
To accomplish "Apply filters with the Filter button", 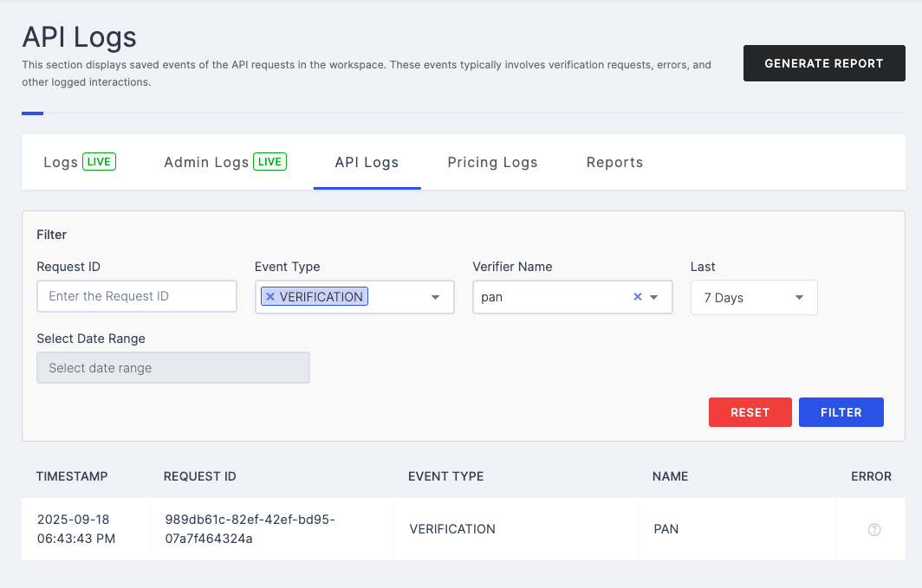I will click(x=841, y=412).
